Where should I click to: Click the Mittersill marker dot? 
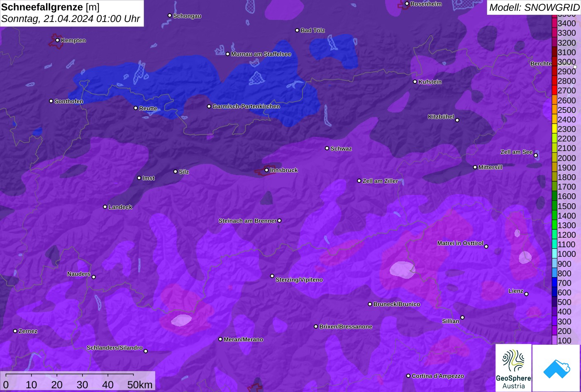click(475, 167)
